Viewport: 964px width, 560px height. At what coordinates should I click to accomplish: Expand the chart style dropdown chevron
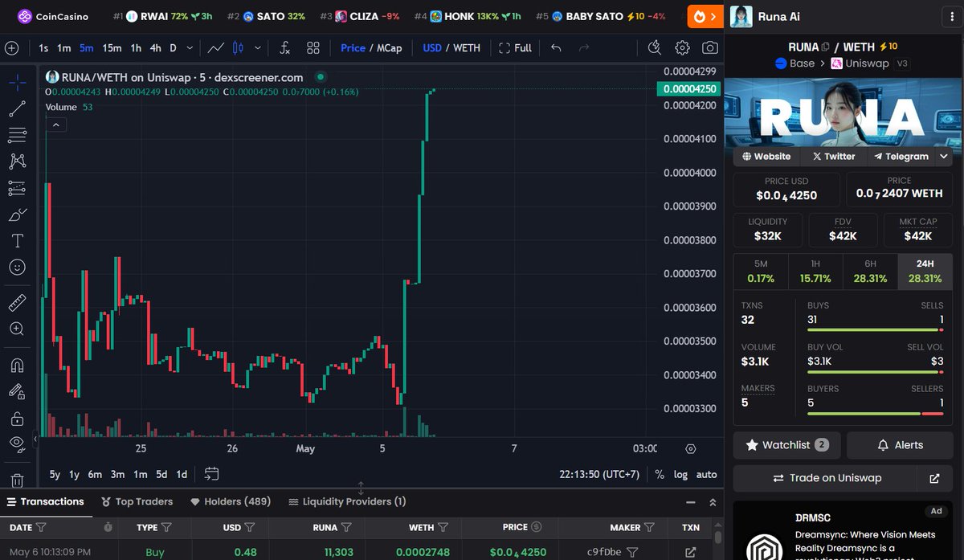pyautogui.click(x=257, y=48)
